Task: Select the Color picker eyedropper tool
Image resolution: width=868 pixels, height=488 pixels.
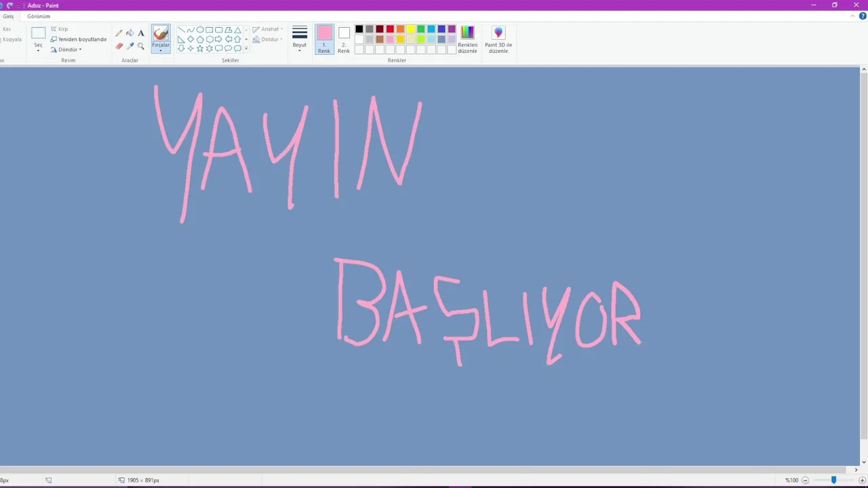Action: pyautogui.click(x=130, y=46)
